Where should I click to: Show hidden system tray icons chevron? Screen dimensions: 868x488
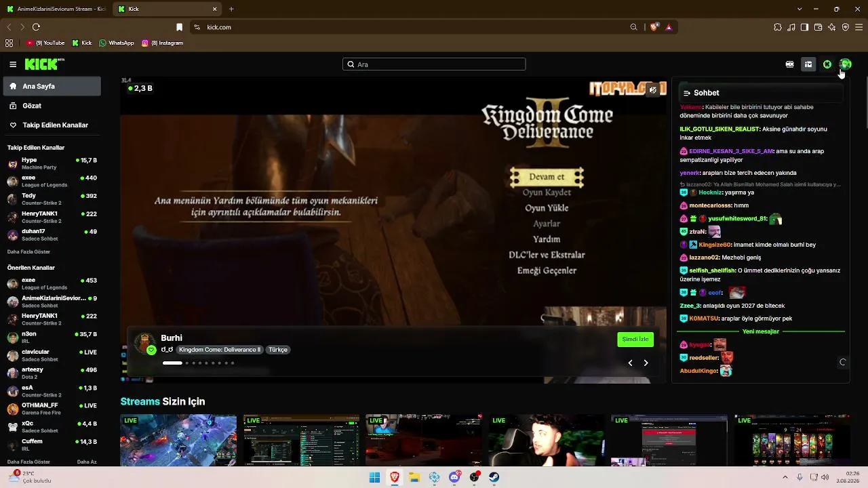click(x=785, y=477)
